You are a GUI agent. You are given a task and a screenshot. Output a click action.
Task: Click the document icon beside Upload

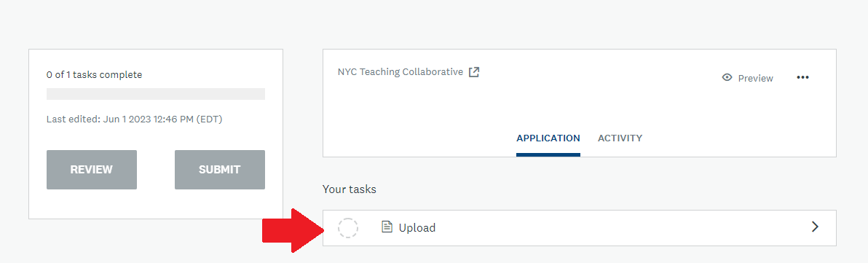[x=387, y=227]
